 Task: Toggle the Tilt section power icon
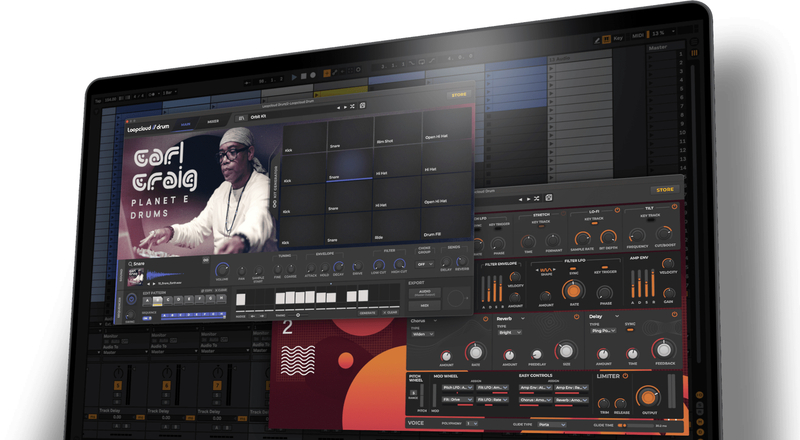[674, 207]
